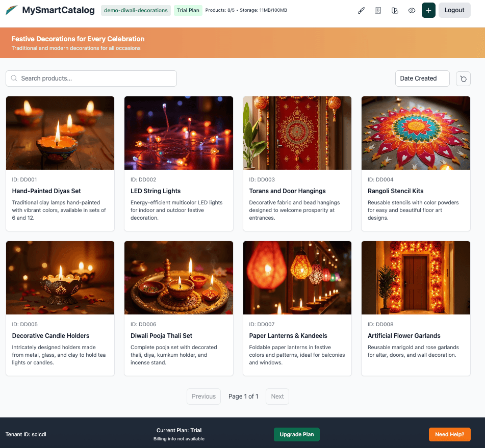Click the plus icon to add product
This screenshot has height=448, width=485.
(428, 10)
